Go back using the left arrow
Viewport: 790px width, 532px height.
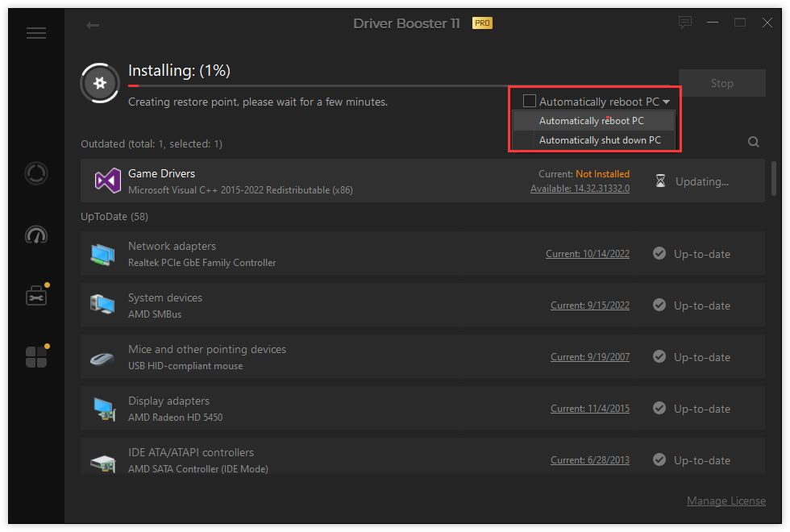[92, 25]
